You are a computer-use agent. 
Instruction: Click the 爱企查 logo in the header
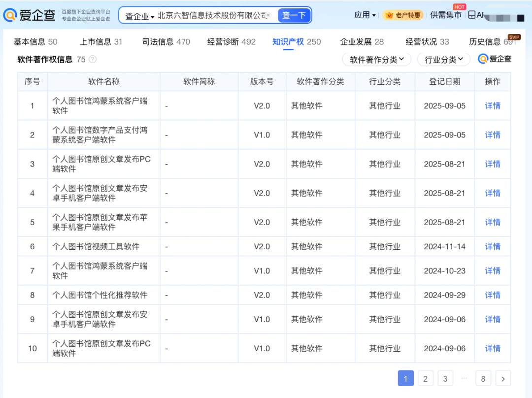[x=31, y=15]
